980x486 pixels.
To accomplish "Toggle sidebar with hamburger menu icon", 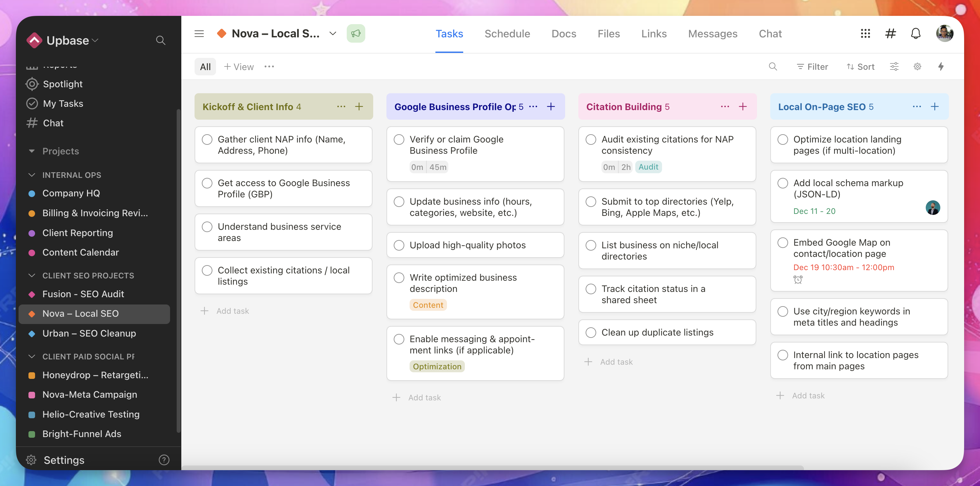I will coord(199,33).
